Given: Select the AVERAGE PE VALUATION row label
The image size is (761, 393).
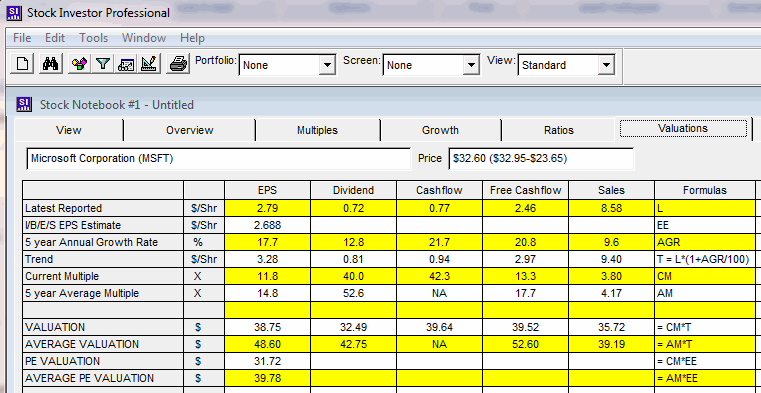Looking at the screenshot, I should point(103,378).
